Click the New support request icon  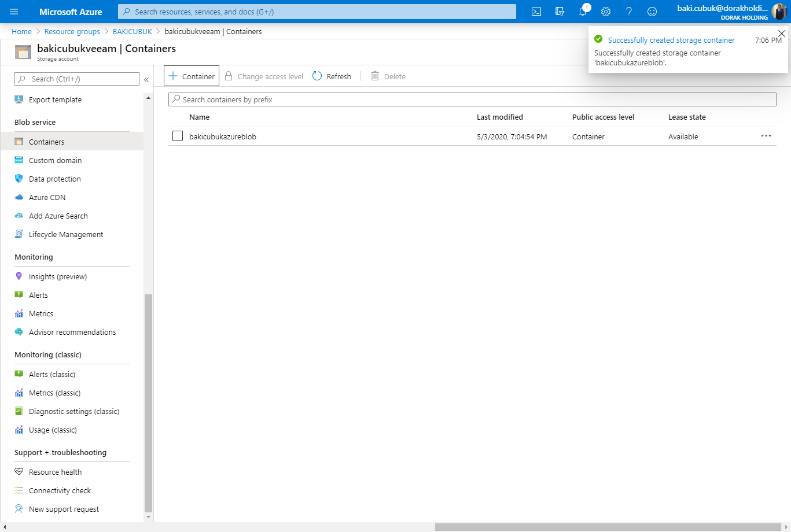pyautogui.click(x=19, y=509)
